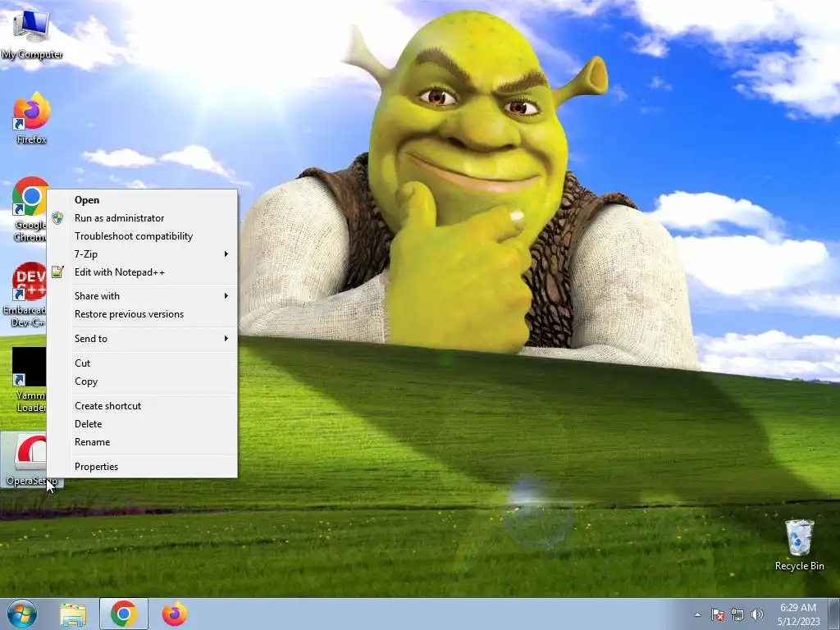Select the Firefox desktop shortcut
Screen dimensions: 840x630
31,119
